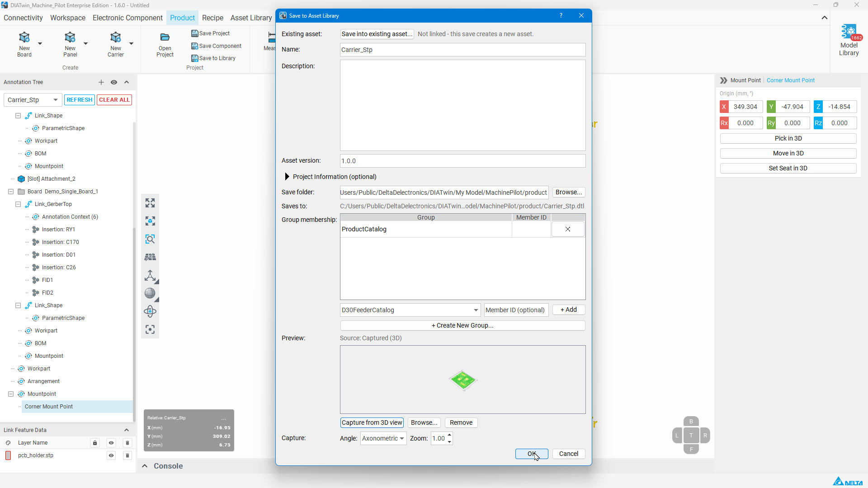Image resolution: width=868 pixels, height=488 pixels.
Task: Toggle the viewport grid display icon
Action: point(150,257)
